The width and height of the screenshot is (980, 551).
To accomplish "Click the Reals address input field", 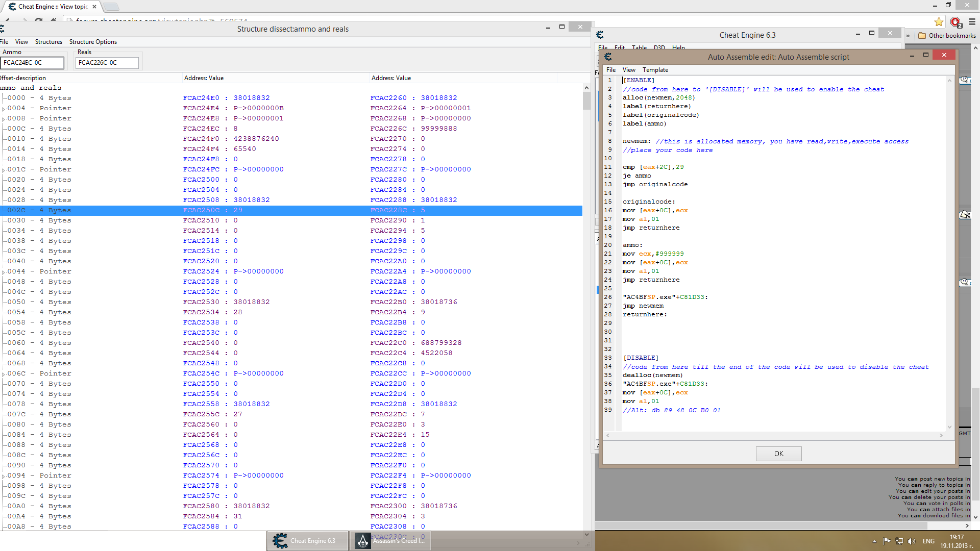I will pyautogui.click(x=107, y=63).
